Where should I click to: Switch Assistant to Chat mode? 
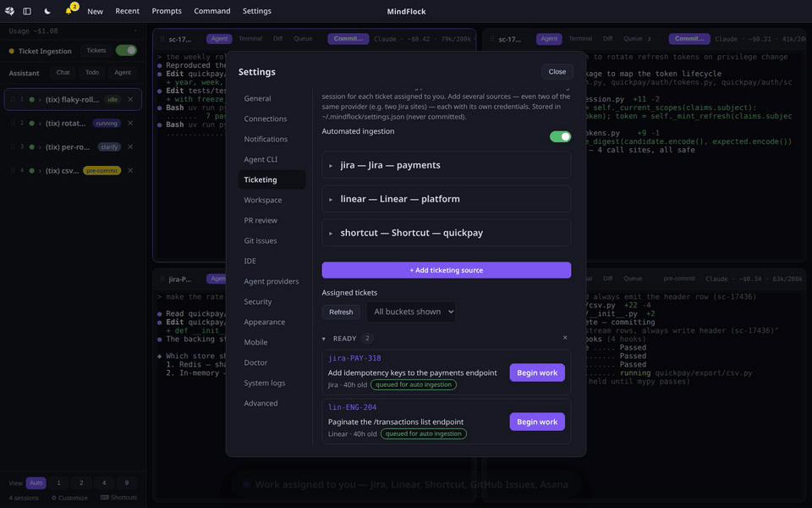click(x=63, y=73)
